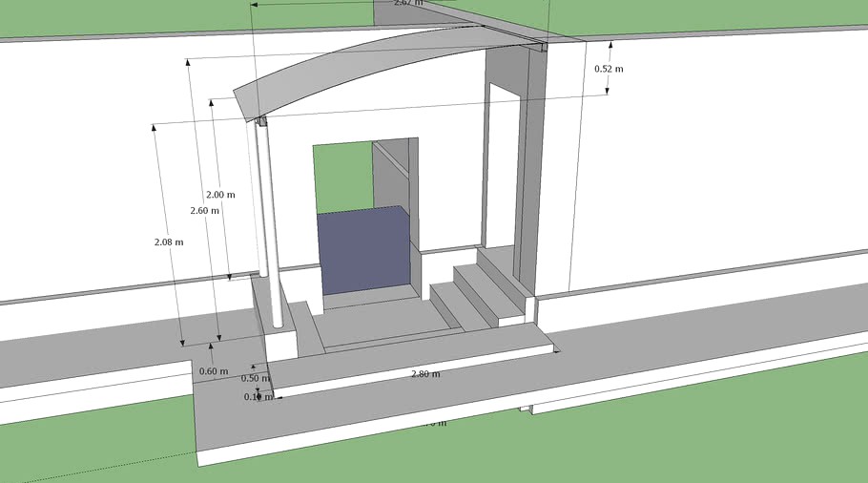Click the square base under the column
Image resolution: width=868 pixels, height=483 pixels.
coord(280,346)
